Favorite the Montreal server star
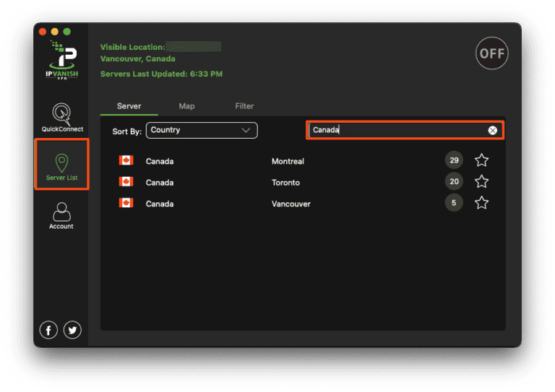Image resolution: width=555 pixels, height=392 pixels. point(481,160)
